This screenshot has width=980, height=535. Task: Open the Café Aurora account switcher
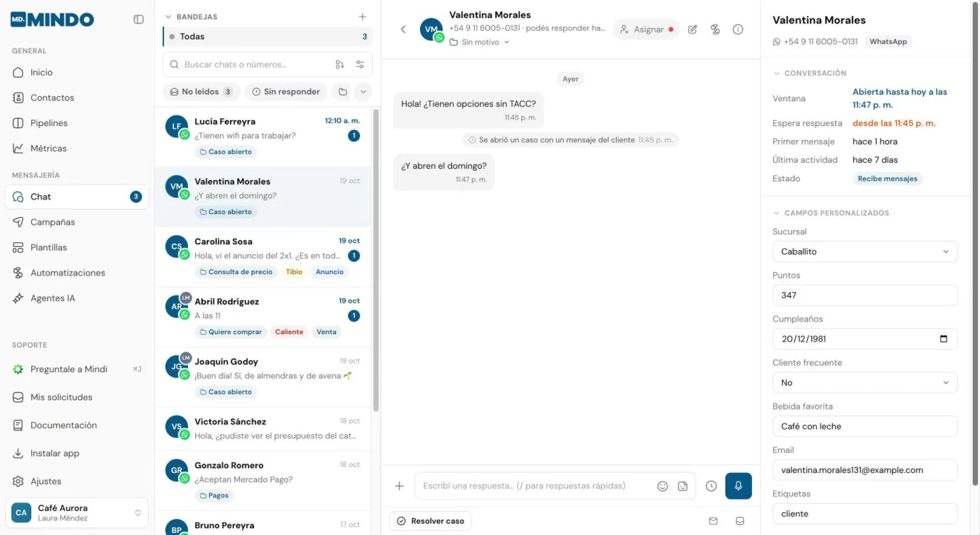click(x=77, y=513)
